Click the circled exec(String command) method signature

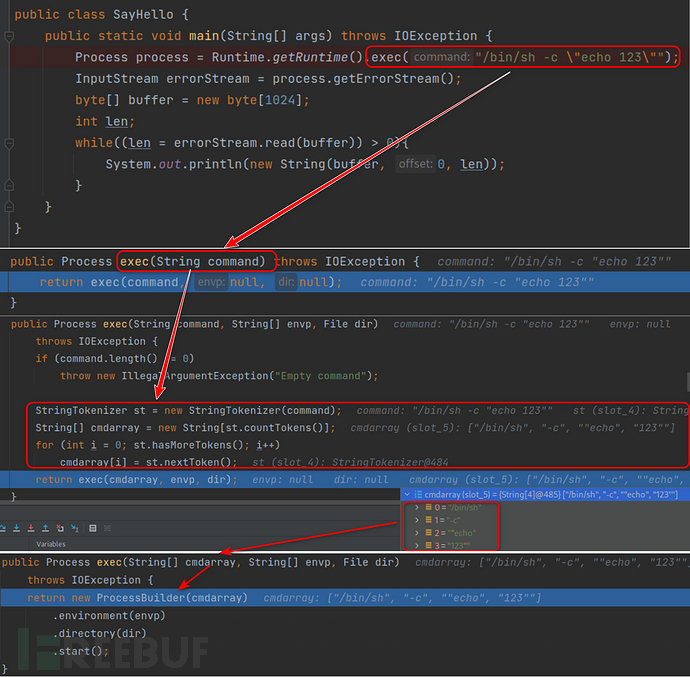[x=195, y=262]
